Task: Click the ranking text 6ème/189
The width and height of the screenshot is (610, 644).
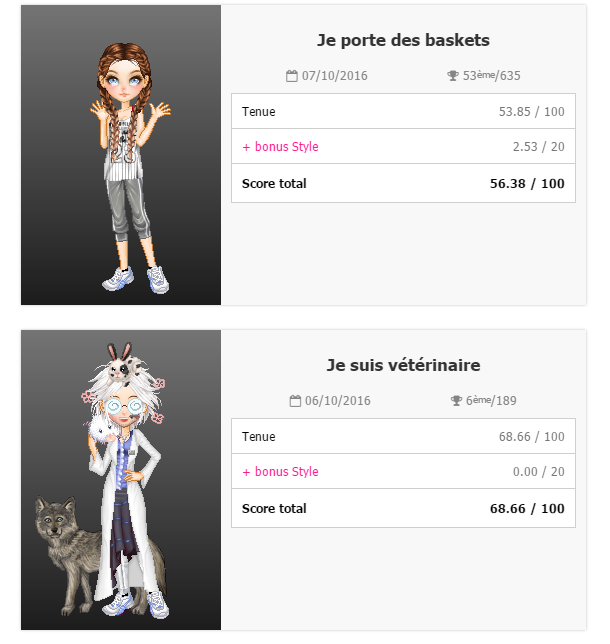Action: click(x=491, y=401)
